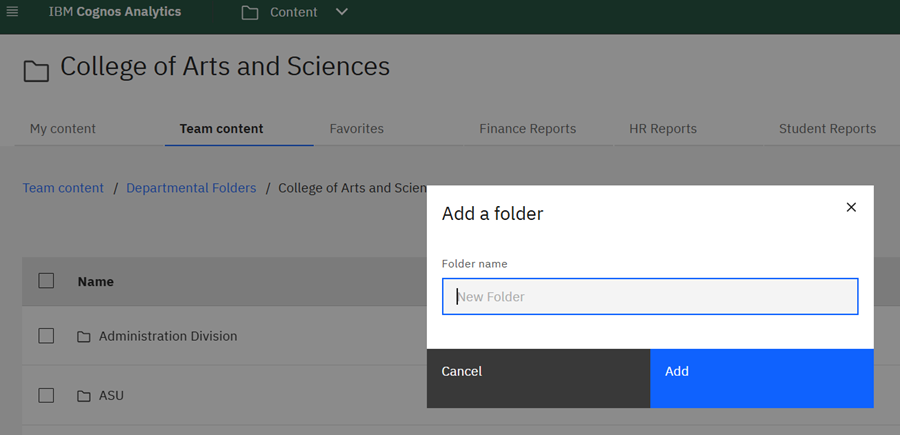
Task: Click the Administration Division folder icon
Action: coord(84,337)
